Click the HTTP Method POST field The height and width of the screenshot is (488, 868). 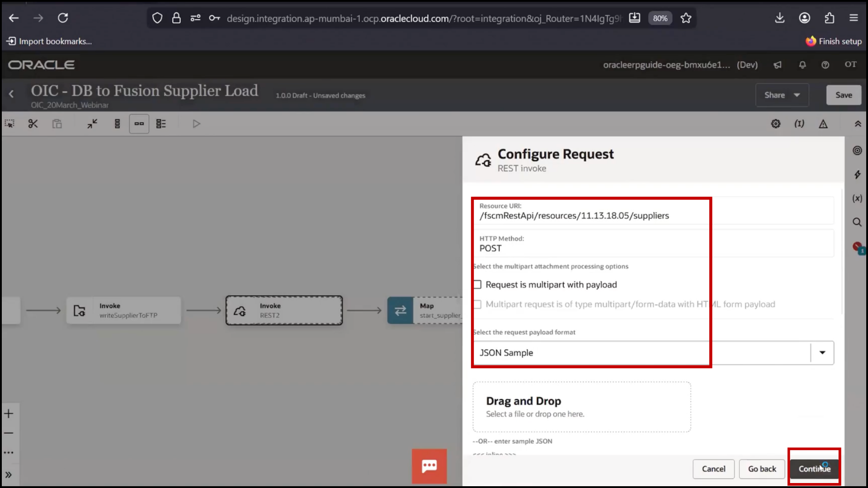click(x=653, y=244)
